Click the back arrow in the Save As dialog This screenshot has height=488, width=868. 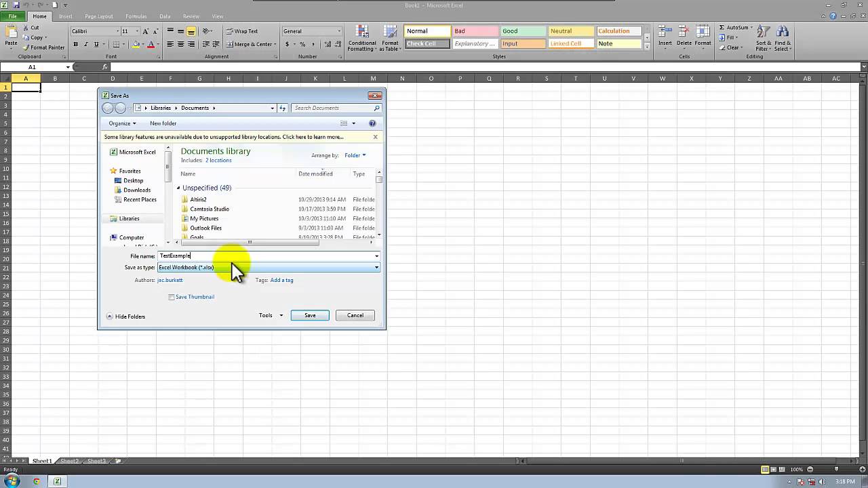click(x=107, y=108)
